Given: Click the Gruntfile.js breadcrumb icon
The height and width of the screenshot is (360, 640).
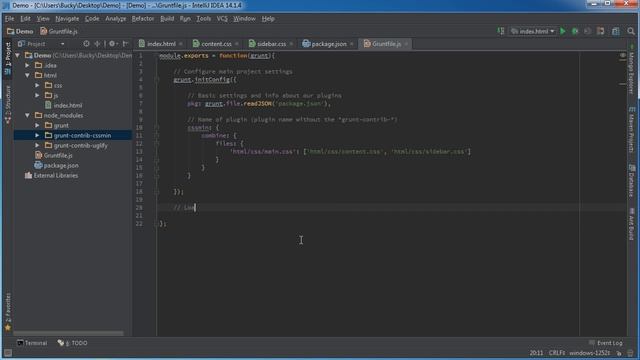Looking at the screenshot, I should pos(44,31).
